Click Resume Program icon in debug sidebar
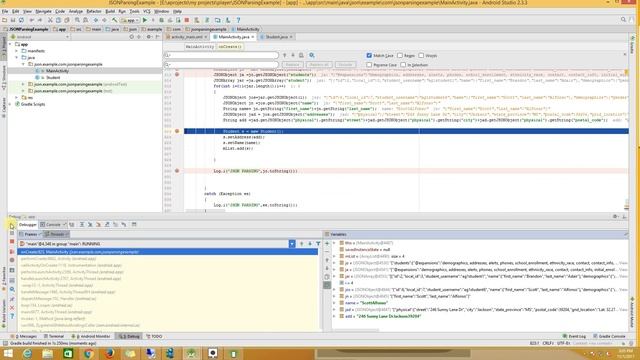 tap(12, 226)
